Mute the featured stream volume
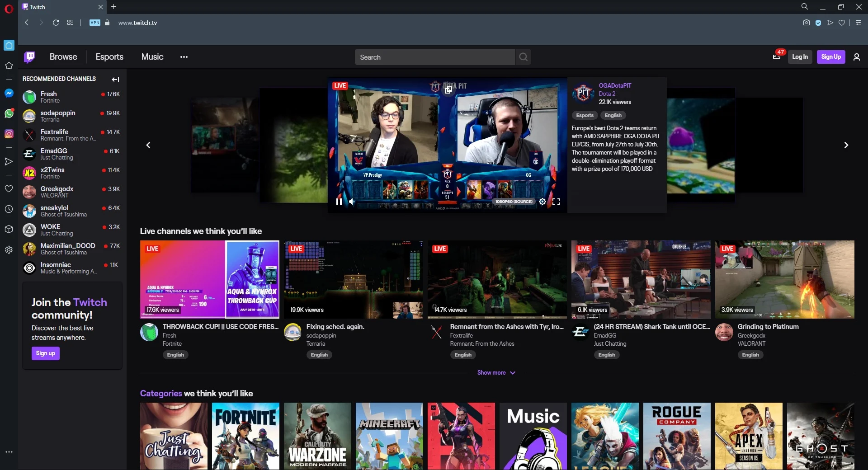 (352, 202)
